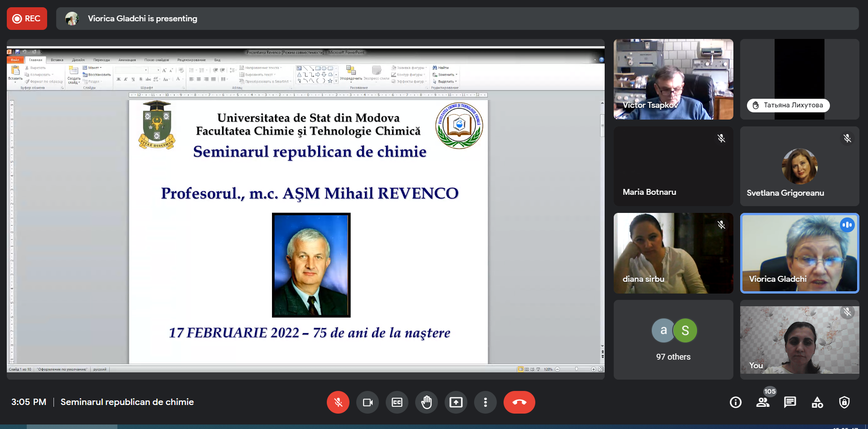Click the Present now screen share icon
This screenshot has width=868, height=429.
pyautogui.click(x=456, y=402)
